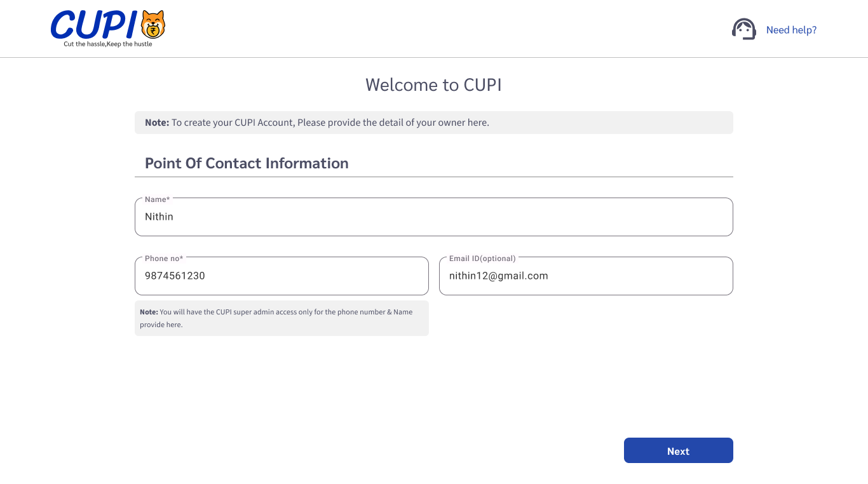Open the Need help? link

pos(791,30)
